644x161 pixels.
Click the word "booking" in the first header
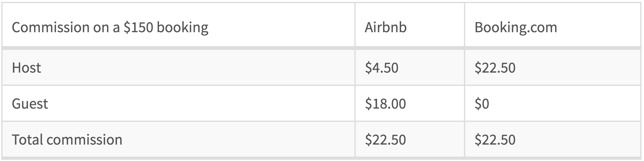point(183,27)
